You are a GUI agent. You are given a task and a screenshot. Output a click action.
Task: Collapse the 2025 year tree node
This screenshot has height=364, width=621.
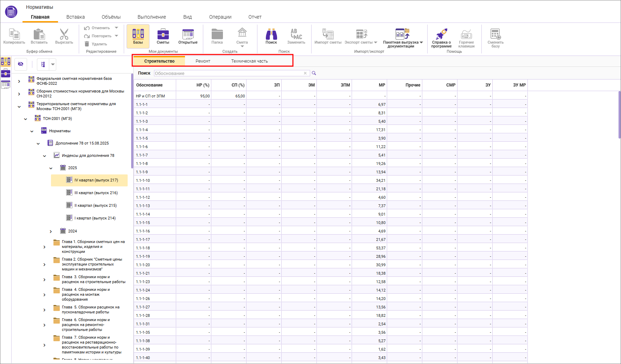click(x=51, y=168)
